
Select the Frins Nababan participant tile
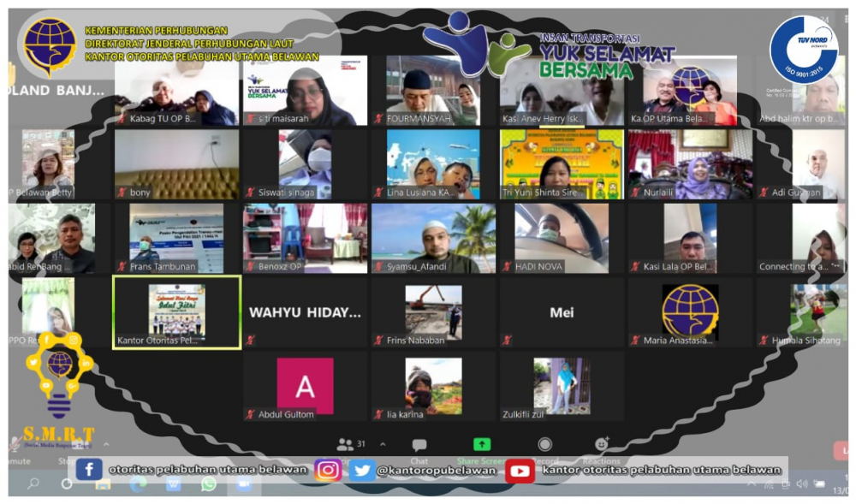tap(433, 312)
